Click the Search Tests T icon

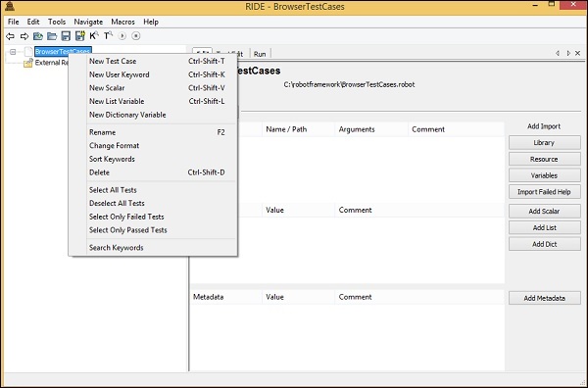[x=108, y=35]
